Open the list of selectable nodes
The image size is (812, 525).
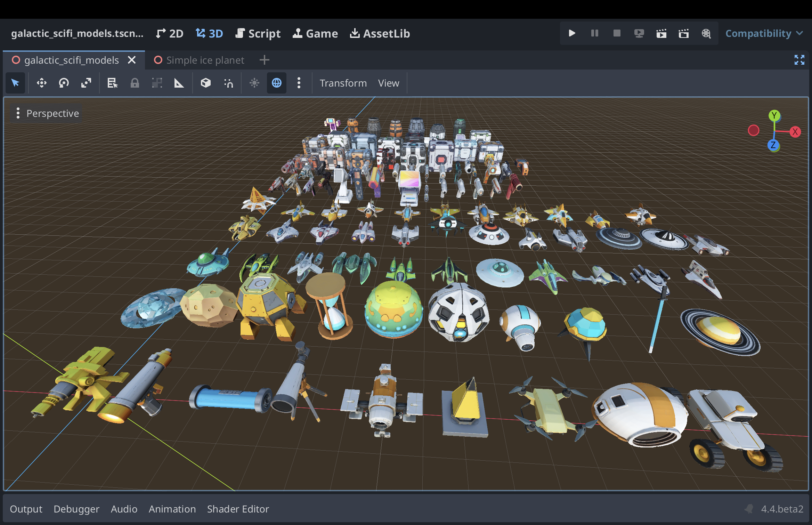pos(113,83)
